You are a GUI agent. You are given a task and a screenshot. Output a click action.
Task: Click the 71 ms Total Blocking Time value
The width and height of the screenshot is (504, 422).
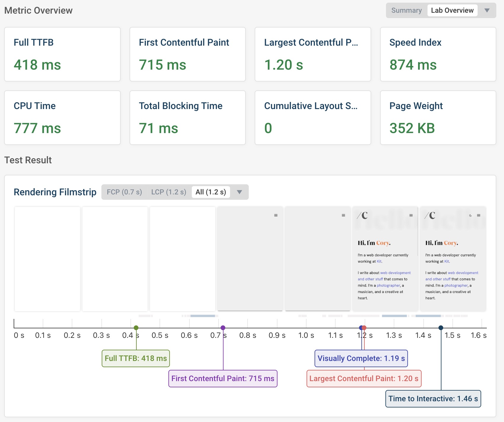[159, 128]
